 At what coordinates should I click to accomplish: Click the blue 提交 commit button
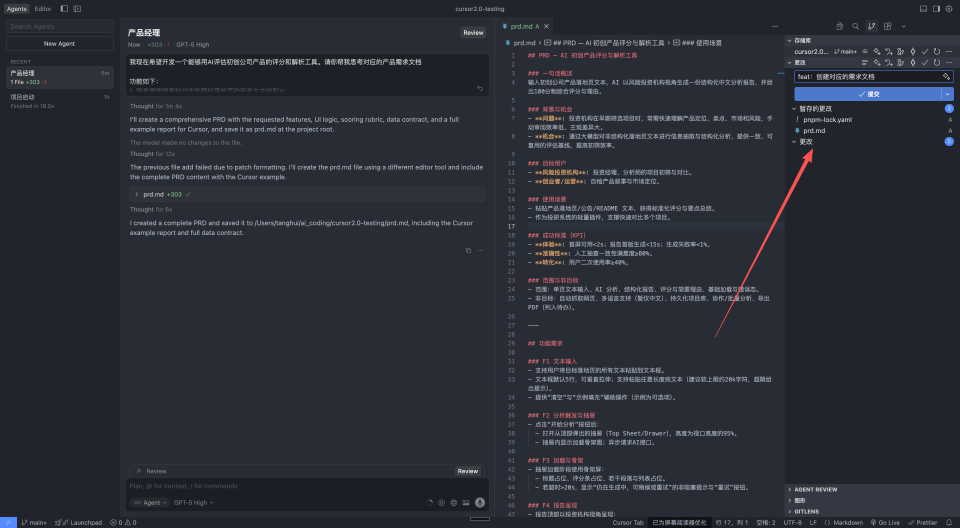click(867, 94)
